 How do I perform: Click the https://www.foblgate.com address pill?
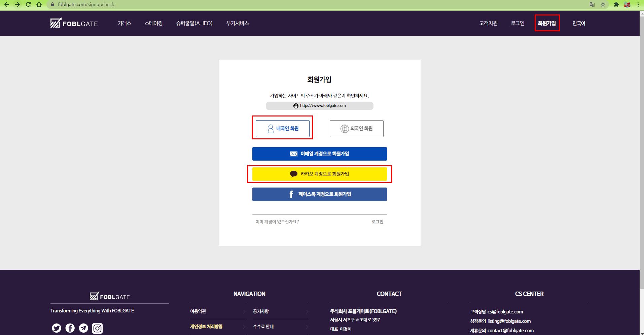pyautogui.click(x=320, y=106)
